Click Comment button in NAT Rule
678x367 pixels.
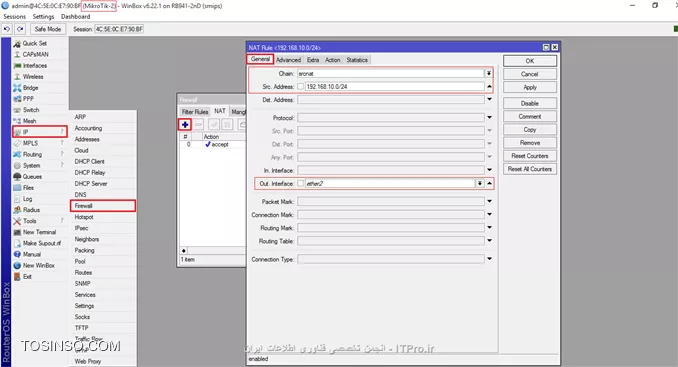pyautogui.click(x=530, y=117)
